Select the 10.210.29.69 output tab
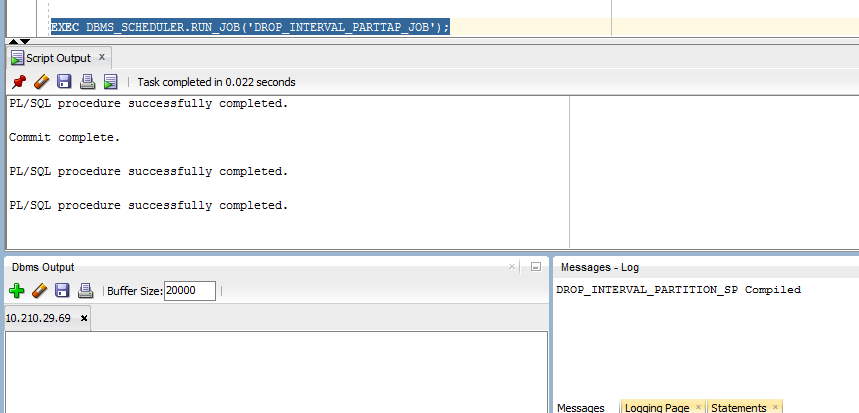The width and height of the screenshot is (859, 413). point(40,318)
